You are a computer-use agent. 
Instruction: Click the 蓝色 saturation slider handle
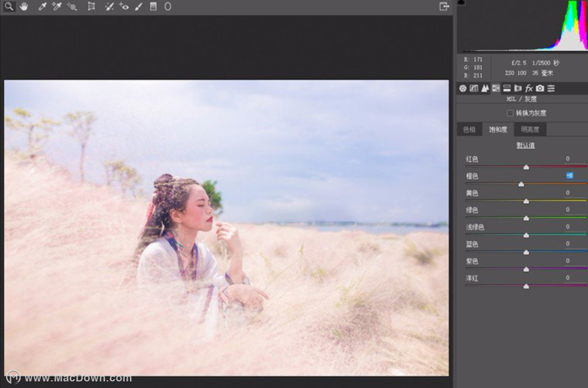point(526,252)
